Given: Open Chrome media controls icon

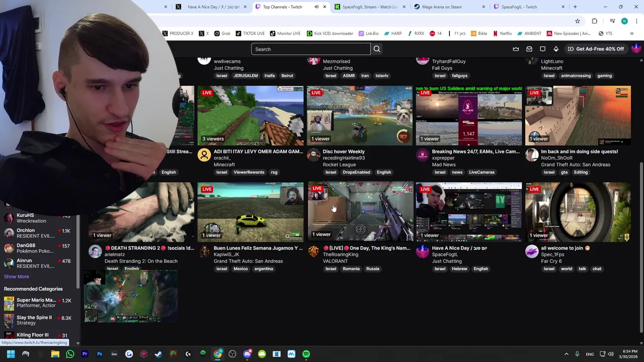Looking at the screenshot, I should coord(612,21).
